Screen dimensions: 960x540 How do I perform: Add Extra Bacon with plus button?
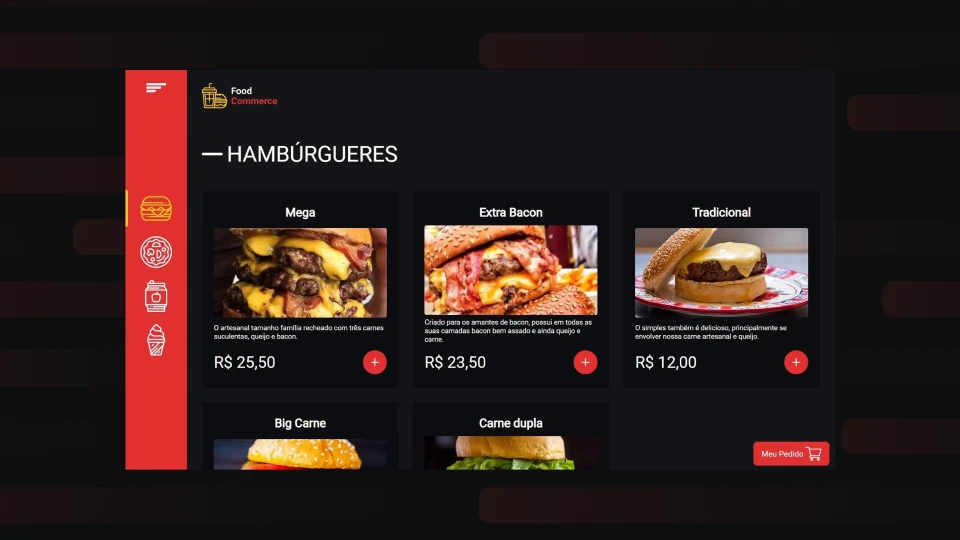585,362
